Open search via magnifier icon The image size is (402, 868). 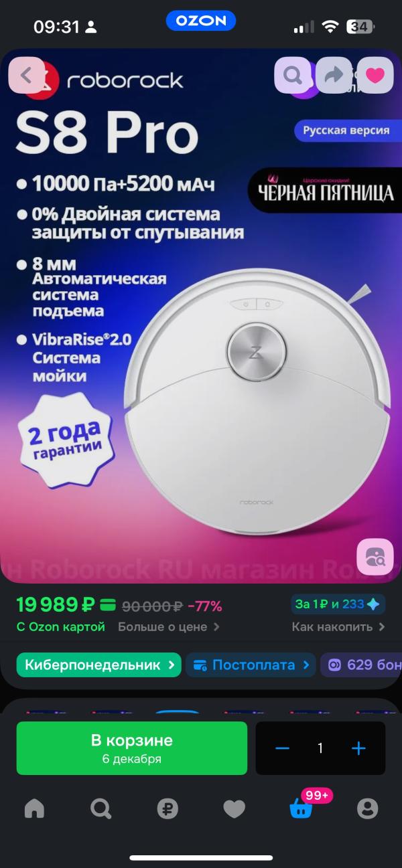(x=293, y=75)
